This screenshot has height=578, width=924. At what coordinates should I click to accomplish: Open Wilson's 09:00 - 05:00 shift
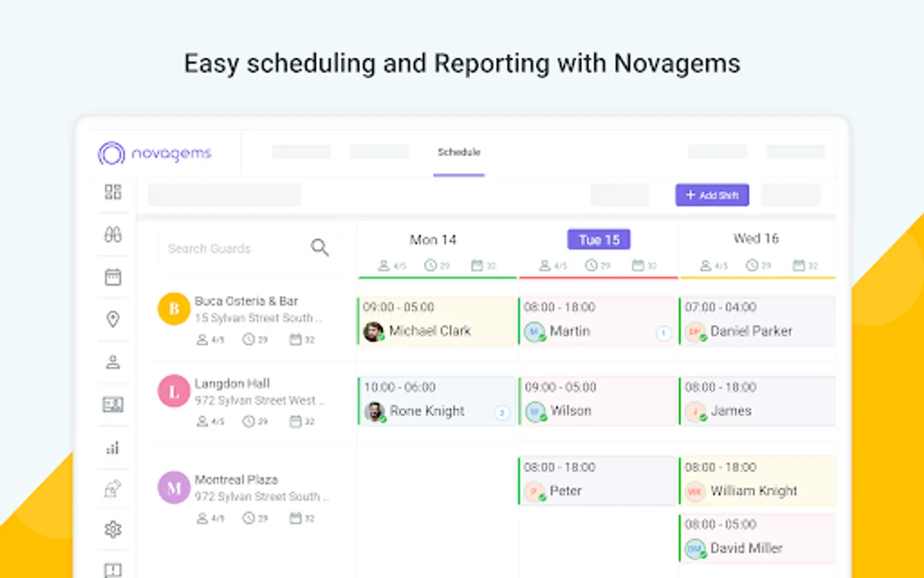[x=598, y=401]
